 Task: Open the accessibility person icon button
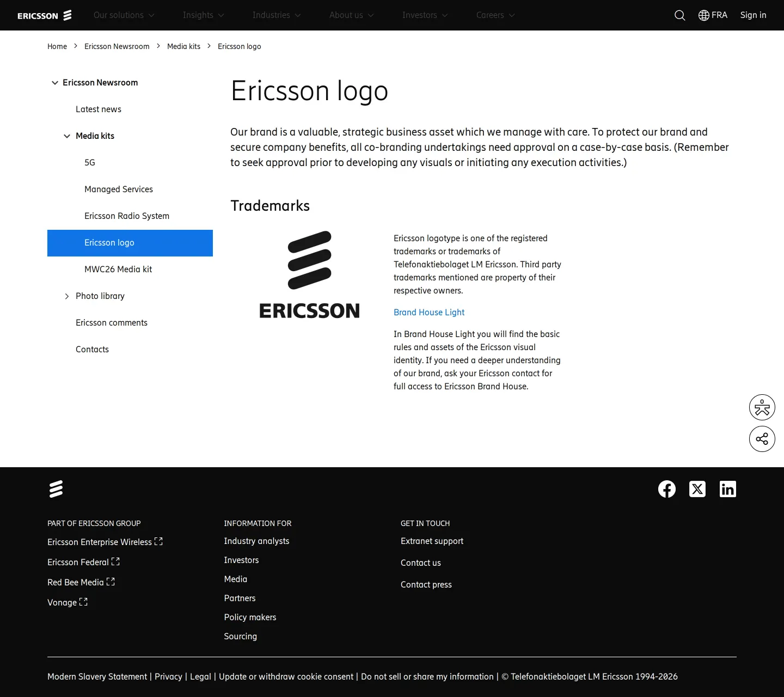(x=762, y=407)
